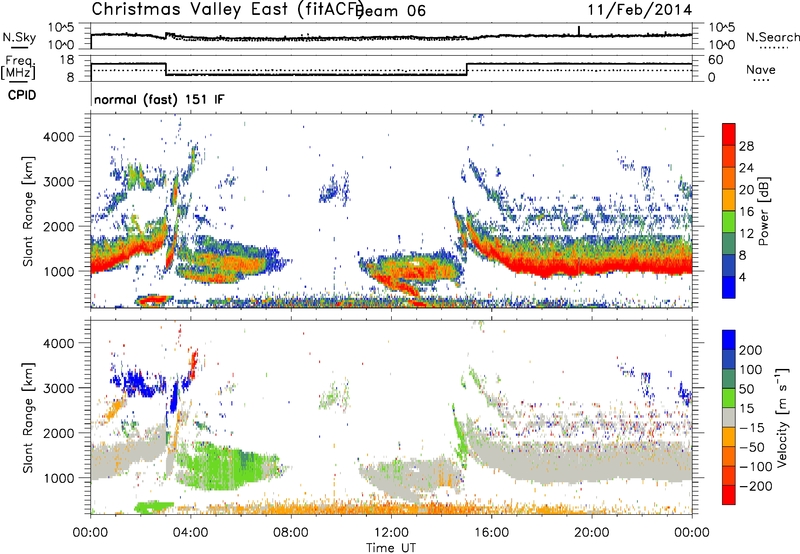The image size is (800, 554).
Task: Click the upper-left '10^5' tick label
Action: [61, 27]
